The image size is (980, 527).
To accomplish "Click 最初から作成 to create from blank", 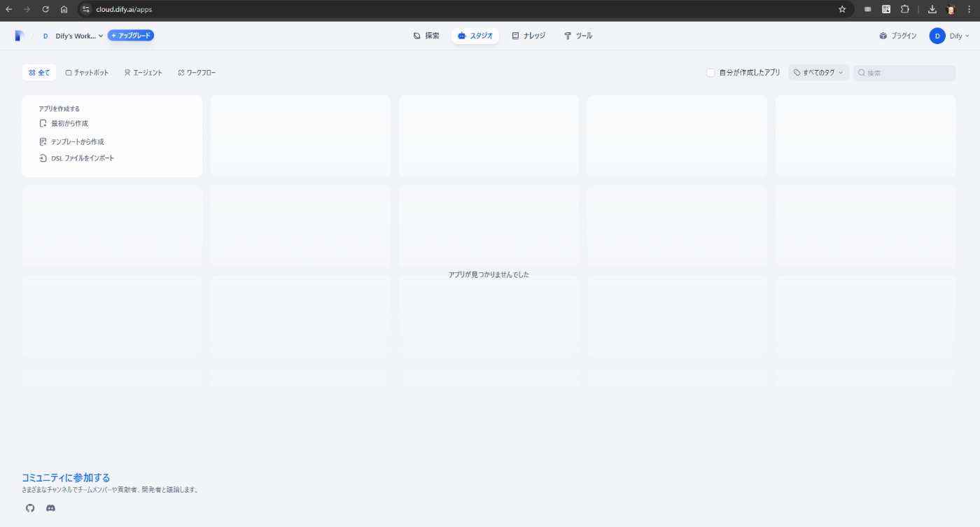I will [64, 124].
